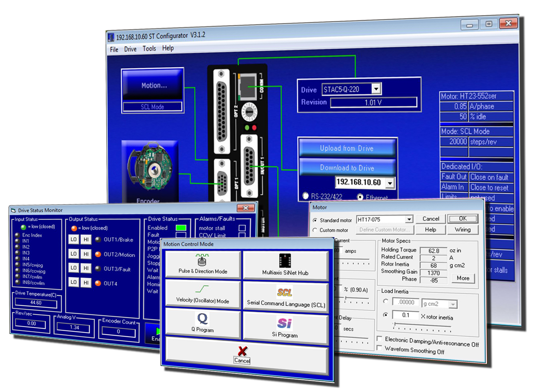The width and height of the screenshot is (553, 392).
Task: Check the Waveform Smoothing Off box
Action: tap(380, 348)
